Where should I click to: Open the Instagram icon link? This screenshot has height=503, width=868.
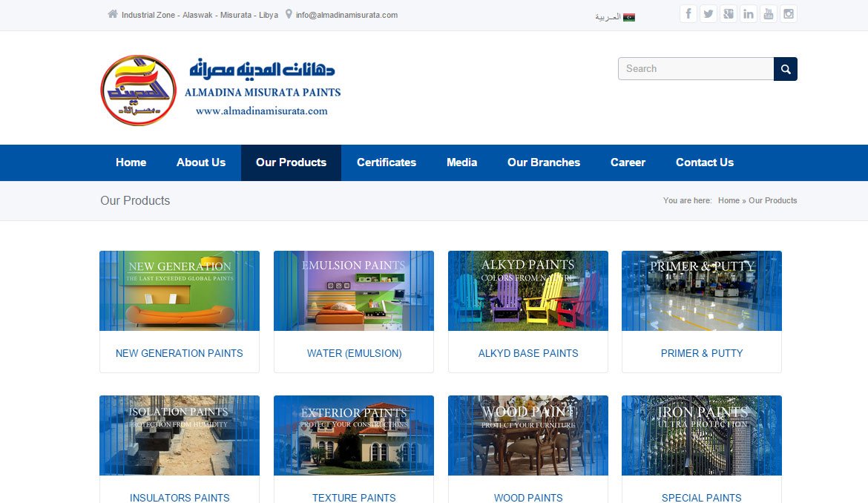(788, 14)
